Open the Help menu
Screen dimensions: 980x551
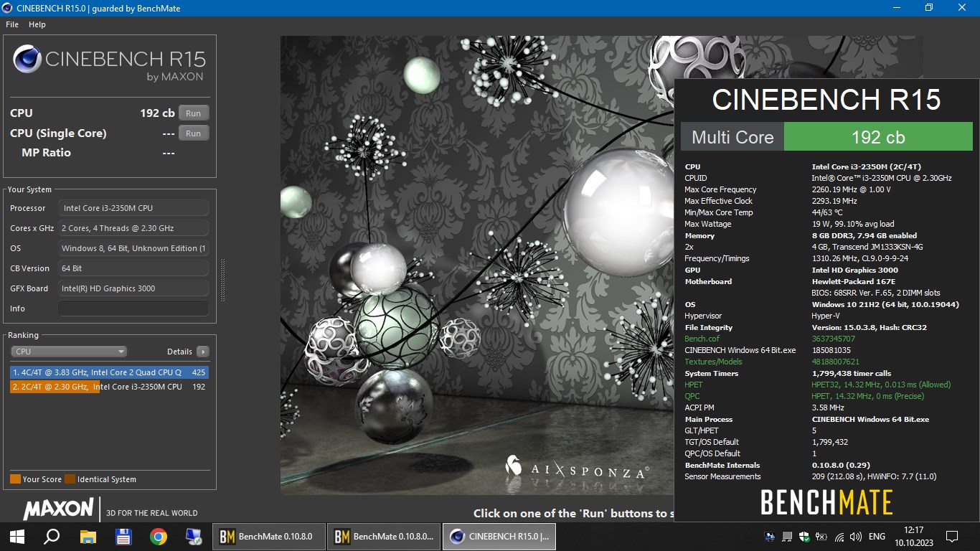(37, 24)
